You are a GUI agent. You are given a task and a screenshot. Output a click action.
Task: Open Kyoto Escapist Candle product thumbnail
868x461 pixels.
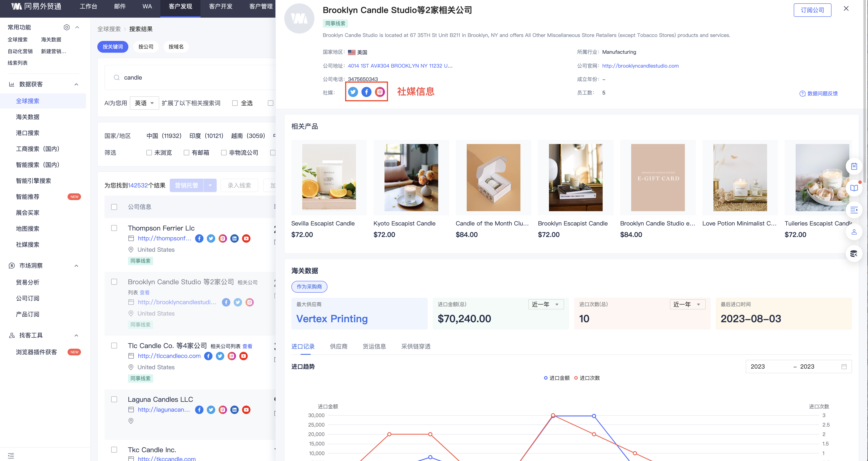[x=411, y=178]
